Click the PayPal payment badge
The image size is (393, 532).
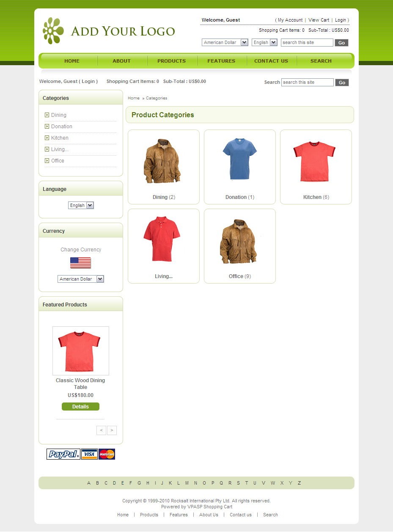click(x=63, y=454)
